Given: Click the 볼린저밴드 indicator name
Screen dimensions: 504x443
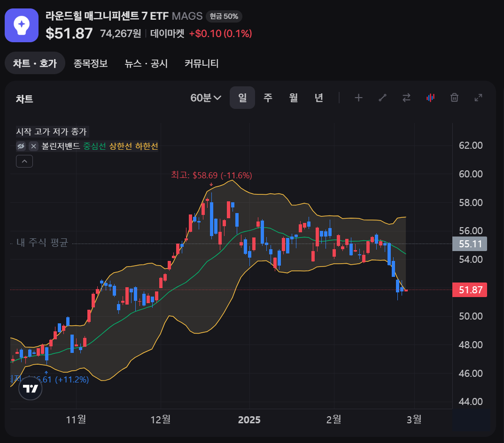Looking at the screenshot, I should [x=61, y=146].
